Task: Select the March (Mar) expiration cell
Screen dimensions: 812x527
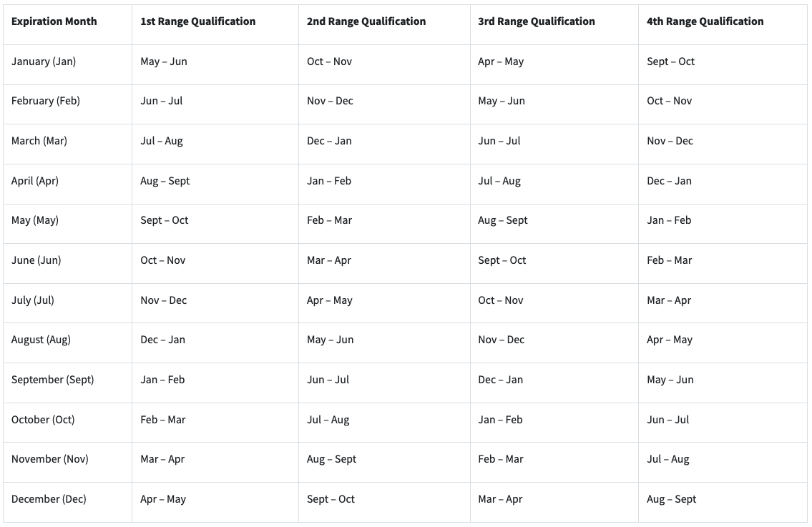Action: click(x=39, y=141)
